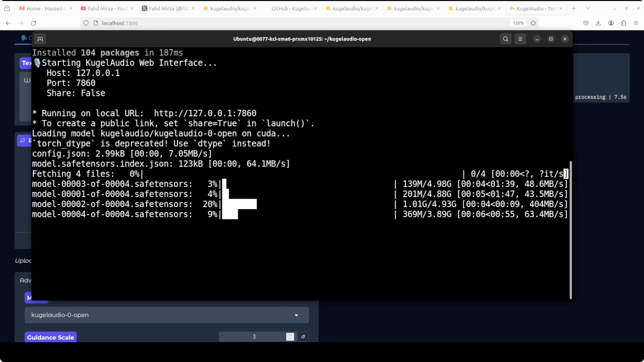Click the new terminal tab icon

[40, 39]
